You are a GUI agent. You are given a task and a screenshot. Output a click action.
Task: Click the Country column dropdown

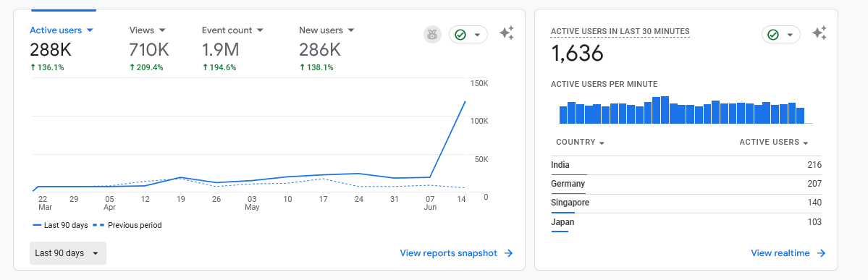[x=580, y=143]
